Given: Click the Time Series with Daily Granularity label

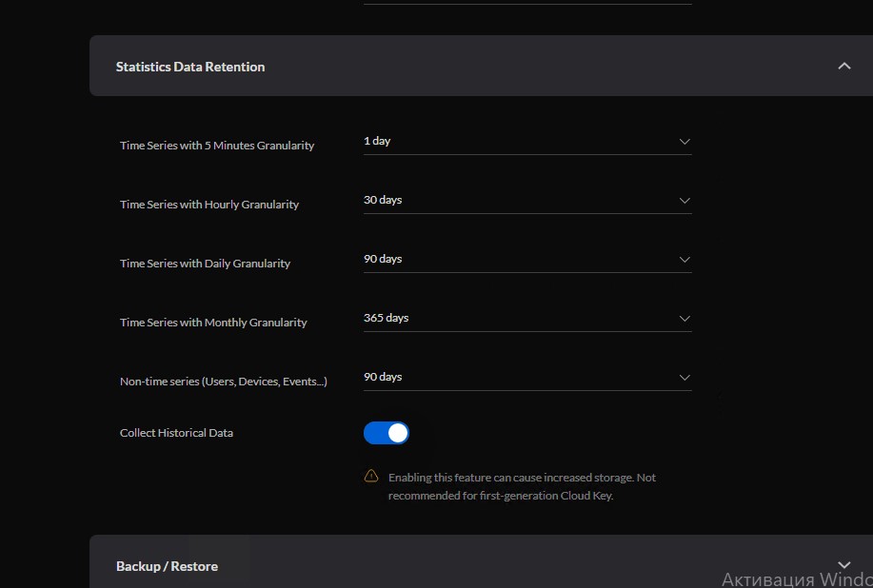Looking at the screenshot, I should click(205, 264).
